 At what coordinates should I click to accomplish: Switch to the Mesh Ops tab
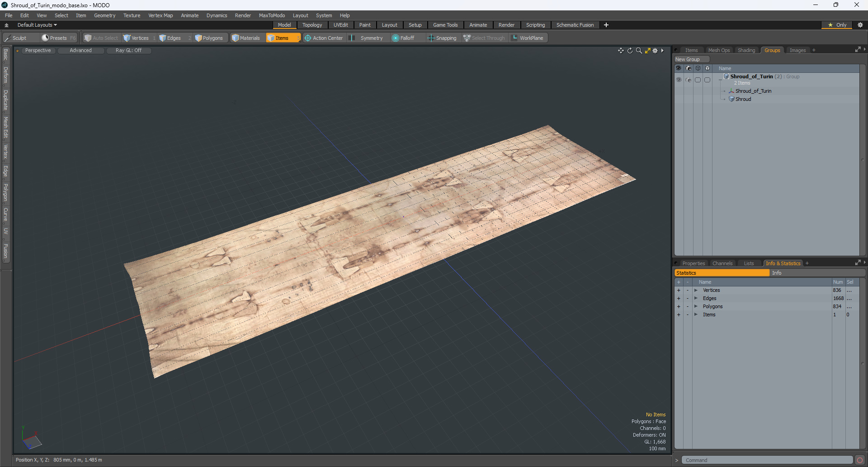click(719, 50)
